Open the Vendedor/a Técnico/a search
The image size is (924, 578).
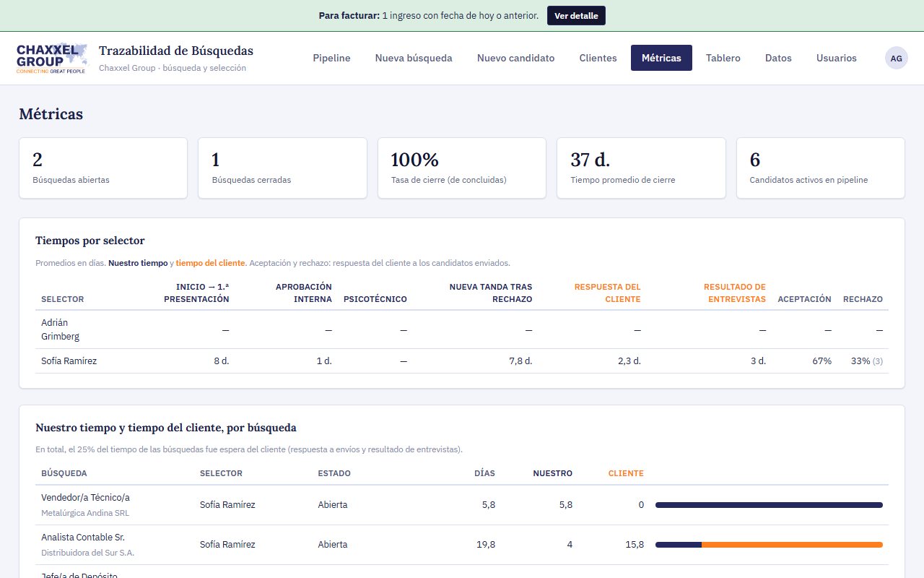[85, 498]
